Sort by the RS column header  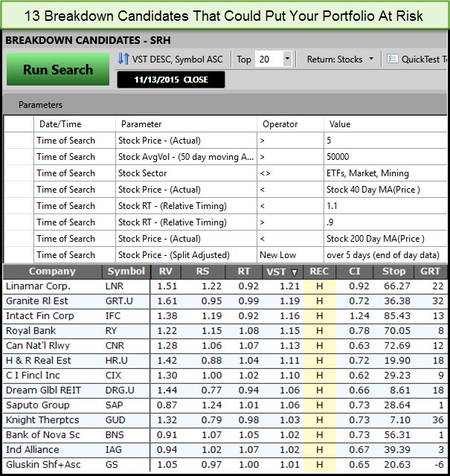pyautogui.click(x=203, y=271)
